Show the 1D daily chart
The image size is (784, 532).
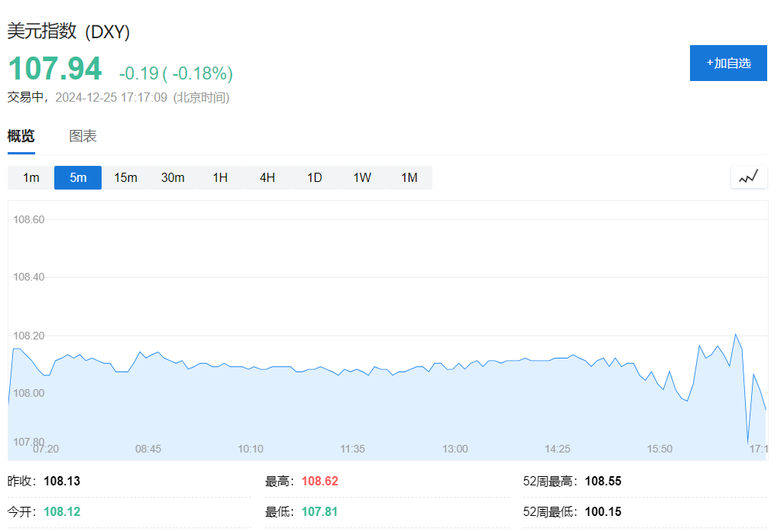tap(315, 177)
